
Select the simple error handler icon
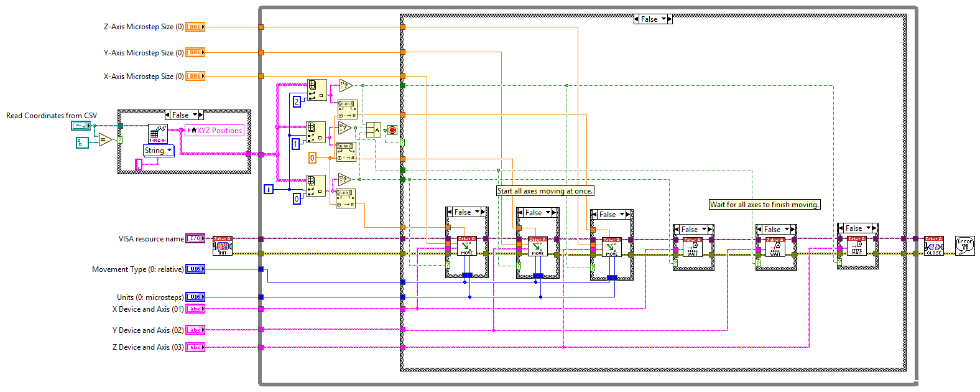tap(964, 246)
